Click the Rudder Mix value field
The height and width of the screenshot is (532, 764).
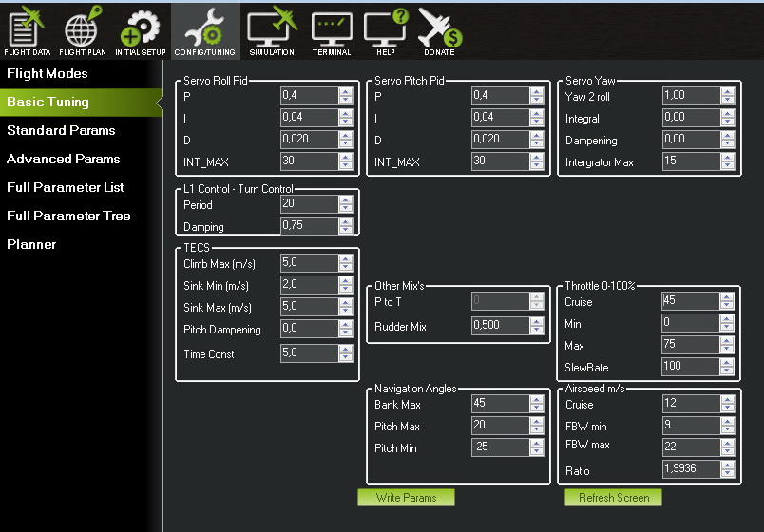[x=500, y=326]
